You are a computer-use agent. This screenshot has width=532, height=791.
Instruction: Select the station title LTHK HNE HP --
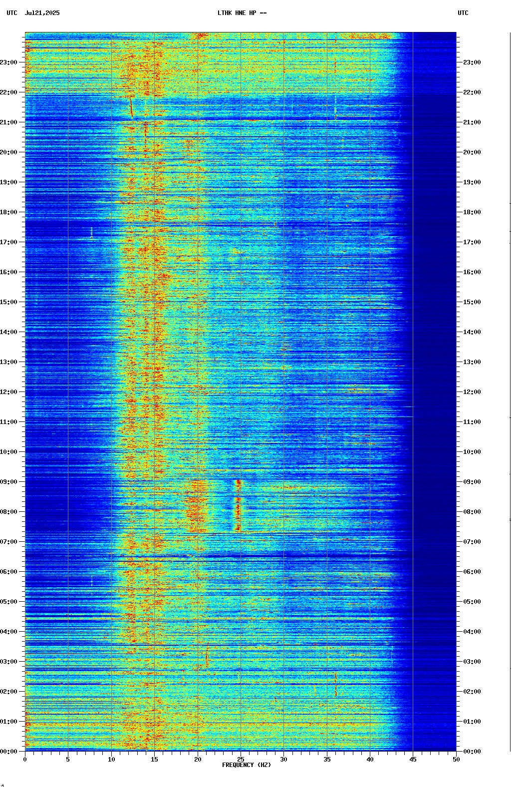point(242,13)
